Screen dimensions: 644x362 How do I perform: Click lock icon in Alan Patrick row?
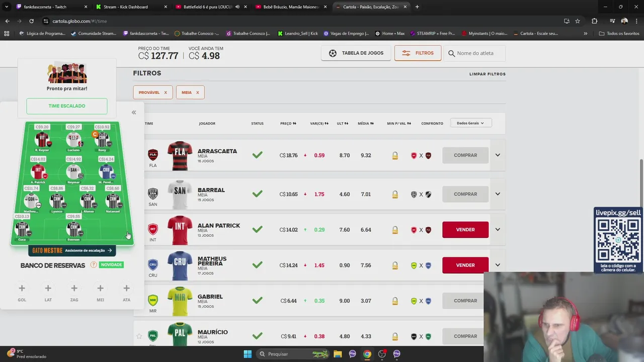[395, 230]
